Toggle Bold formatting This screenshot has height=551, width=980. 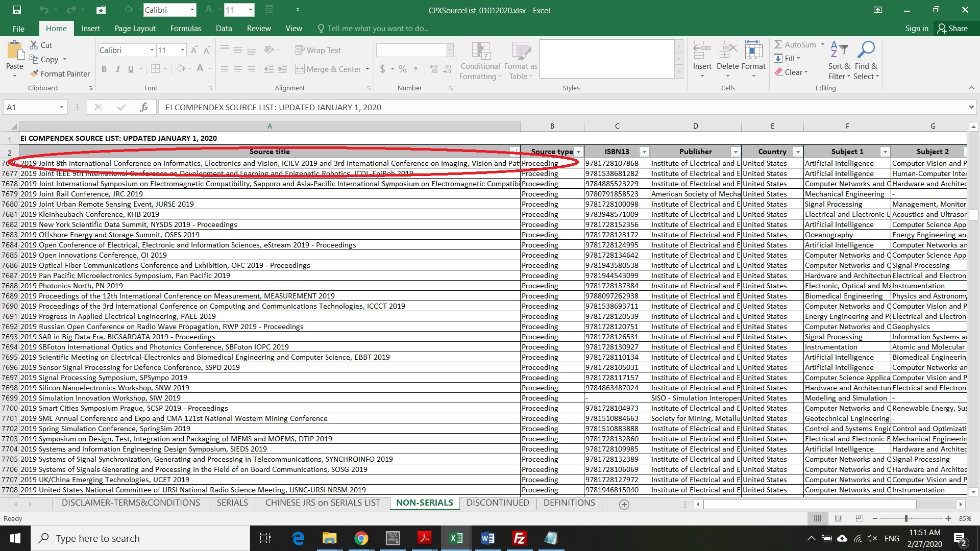(104, 69)
